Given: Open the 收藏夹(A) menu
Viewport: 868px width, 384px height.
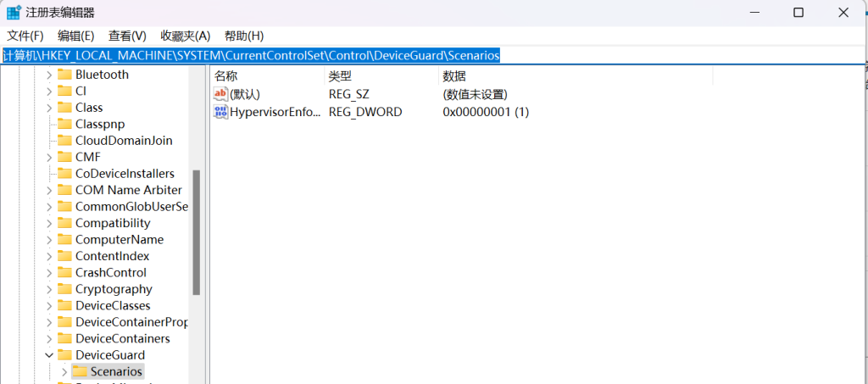Looking at the screenshot, I should [186, 36].
